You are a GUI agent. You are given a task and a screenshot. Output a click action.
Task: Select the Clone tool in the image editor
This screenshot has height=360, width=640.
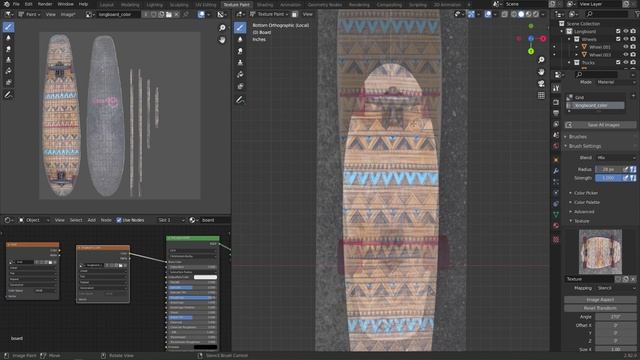[x=8, y=60]
